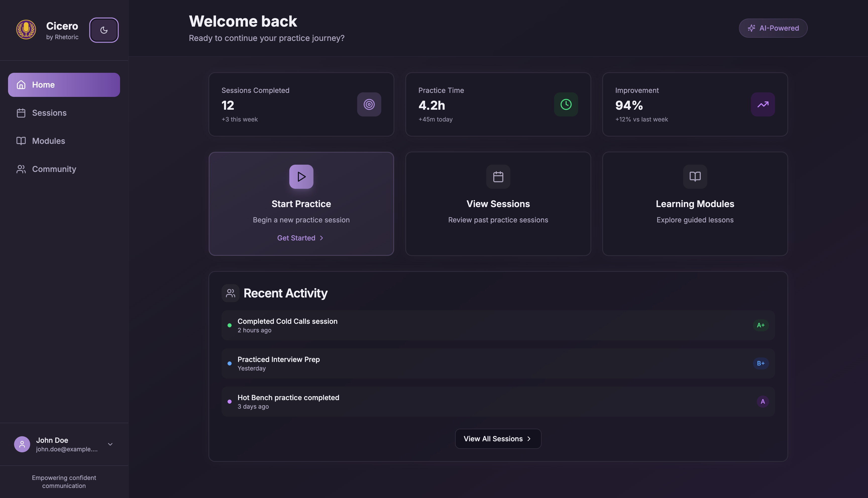
Task: Click the book icon on Learning Modules card
Action: point(694,176)
